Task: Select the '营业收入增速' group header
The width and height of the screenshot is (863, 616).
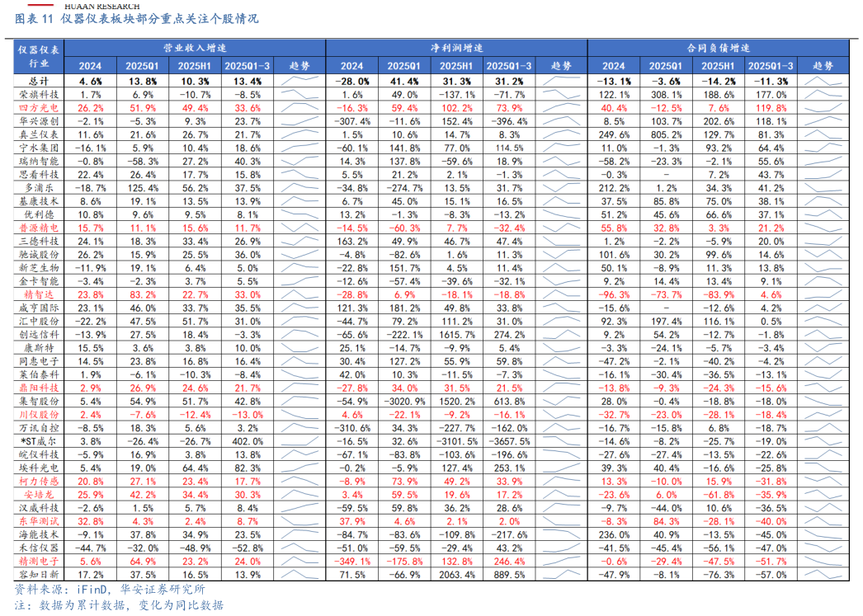Action: click(195, 48)
